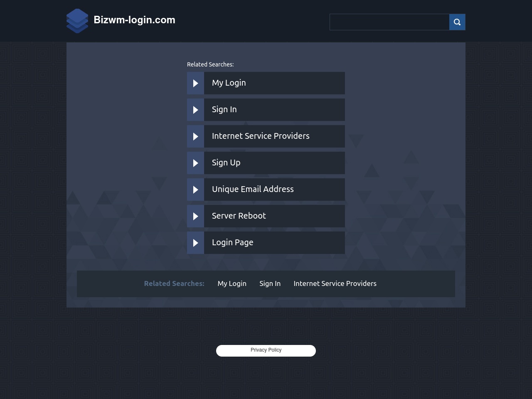Click the Related Searches heading above list
Viewport: 532px width, 399px height.
tap(210, 64)
